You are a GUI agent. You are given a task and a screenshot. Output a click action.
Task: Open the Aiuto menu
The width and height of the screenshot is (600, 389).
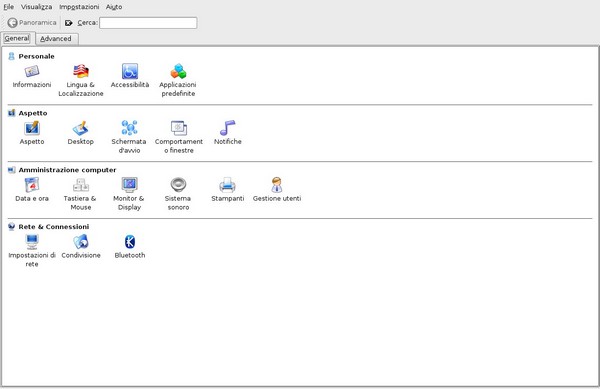[114, 7]
